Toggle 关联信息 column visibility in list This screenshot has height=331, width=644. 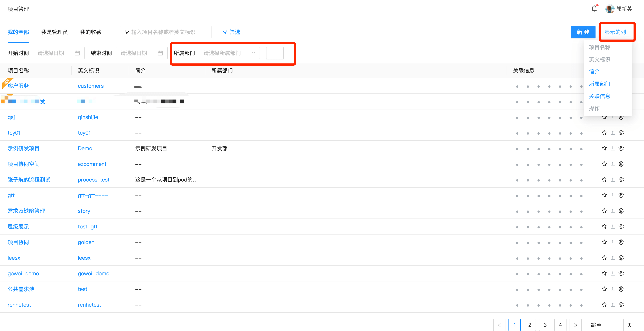coord(608,96)
